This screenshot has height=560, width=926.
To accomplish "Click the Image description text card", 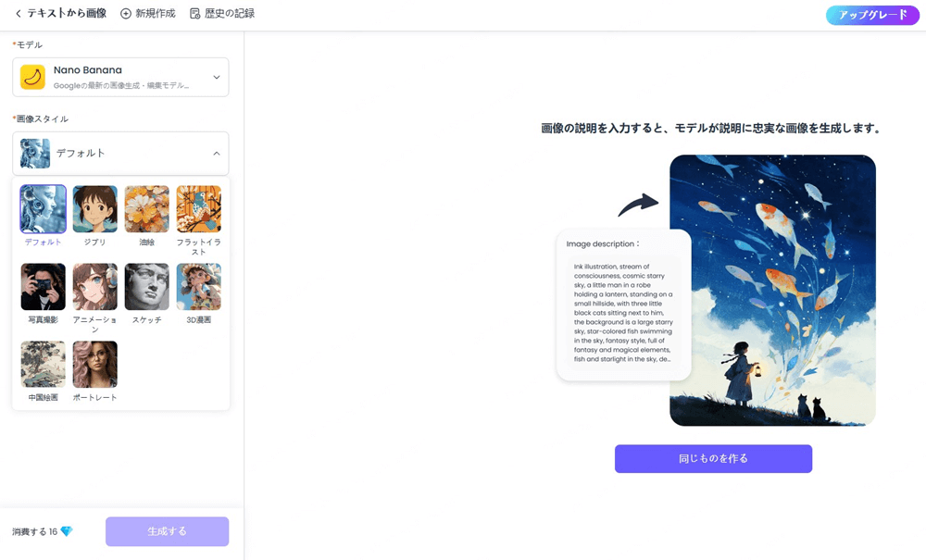I will (623, 305).
